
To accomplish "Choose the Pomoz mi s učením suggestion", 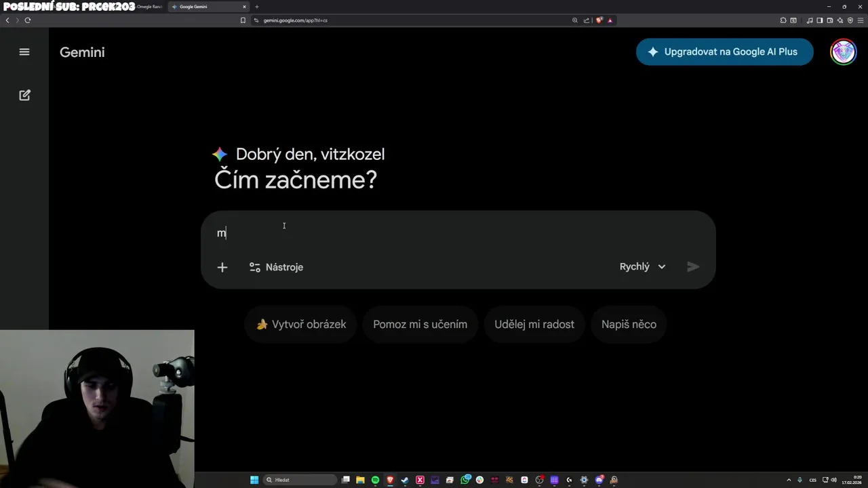I will 420,324.
